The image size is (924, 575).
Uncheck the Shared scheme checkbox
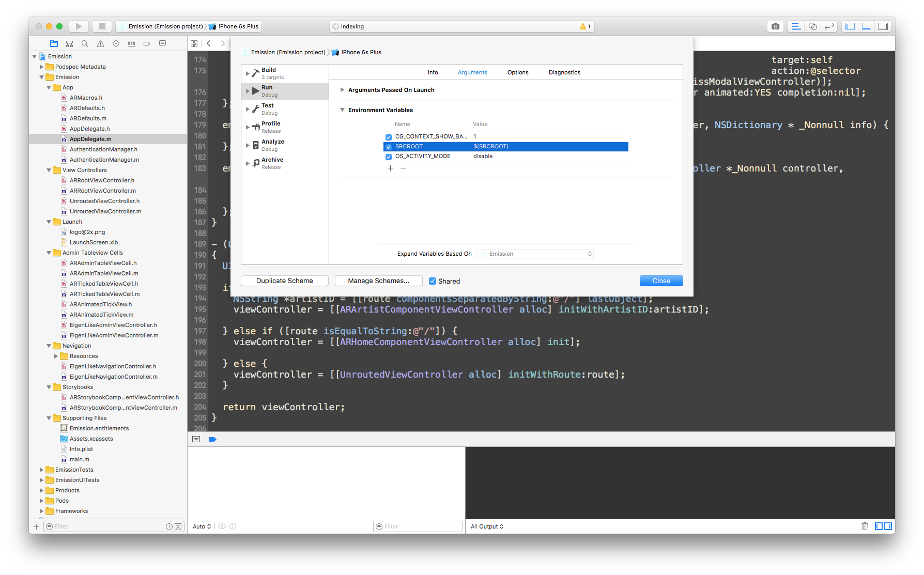coord(433,281)
